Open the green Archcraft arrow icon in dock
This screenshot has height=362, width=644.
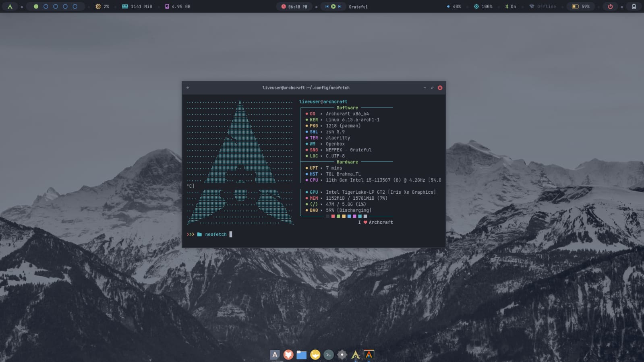356,355
